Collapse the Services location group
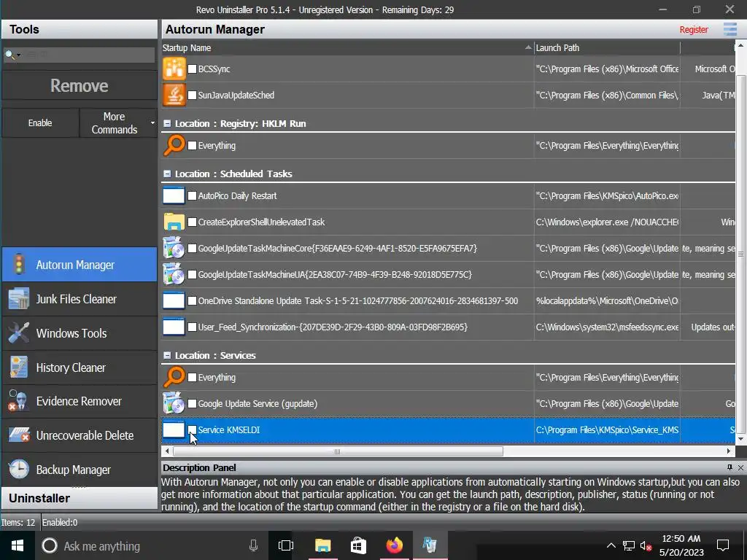The width and height of the screenshot is (747, 560). [x=167, y=355]
